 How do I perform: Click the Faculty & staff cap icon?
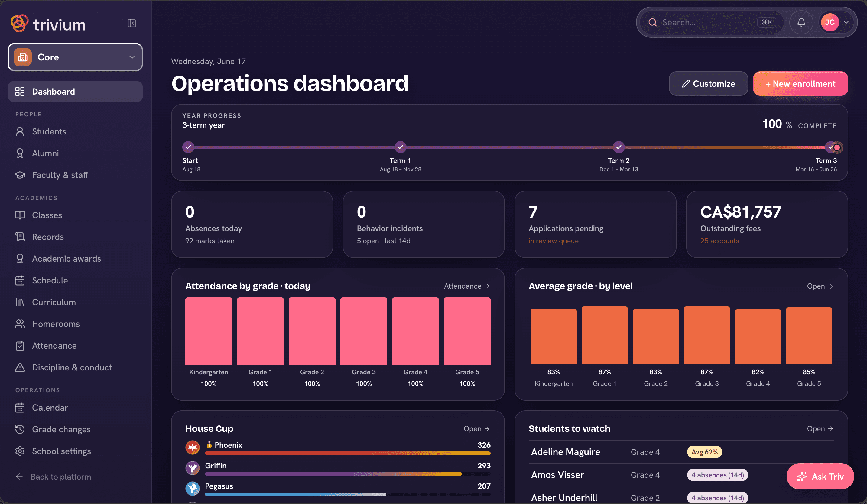click(20, 175)
